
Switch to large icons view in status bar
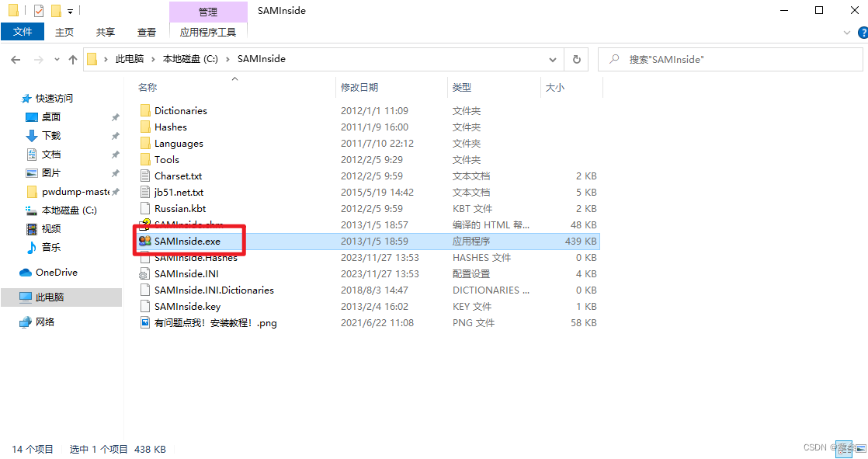pyautogui.click(x=859, y=448)
